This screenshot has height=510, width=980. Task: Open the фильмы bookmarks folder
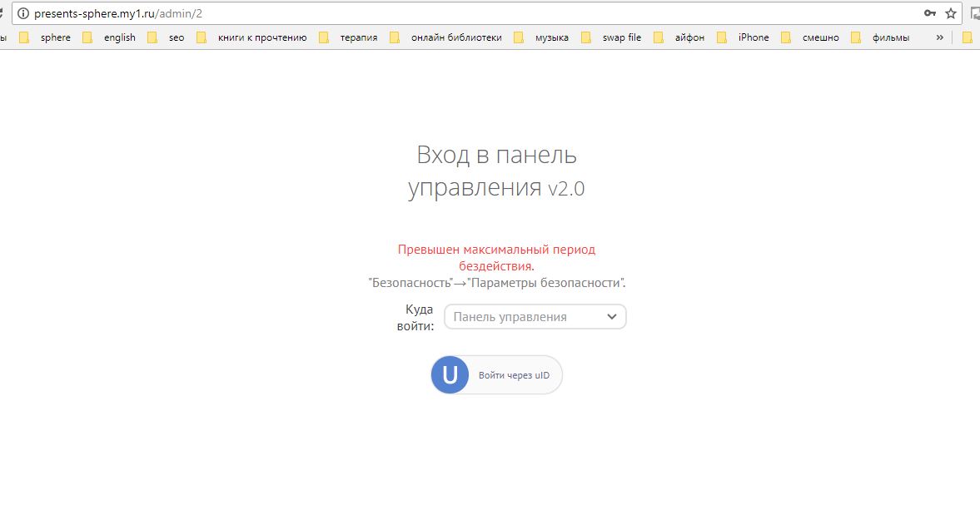(x=881, y=37)
